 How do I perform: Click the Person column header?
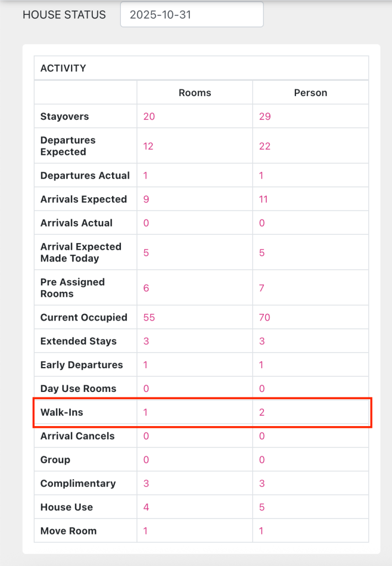click(310, 93)
